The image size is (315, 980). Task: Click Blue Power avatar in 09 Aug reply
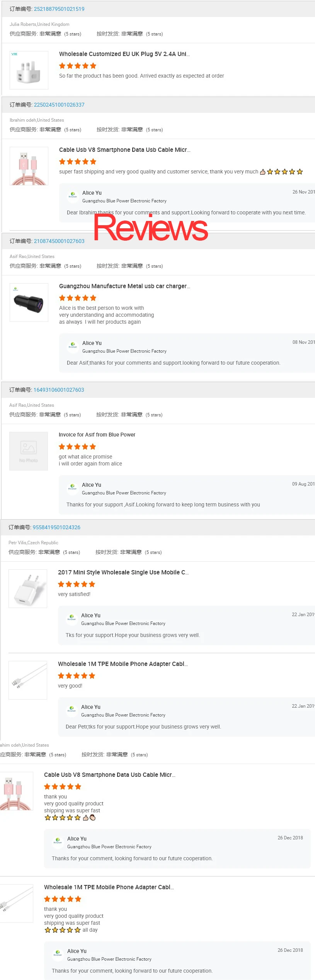click(x=72, y=487)
